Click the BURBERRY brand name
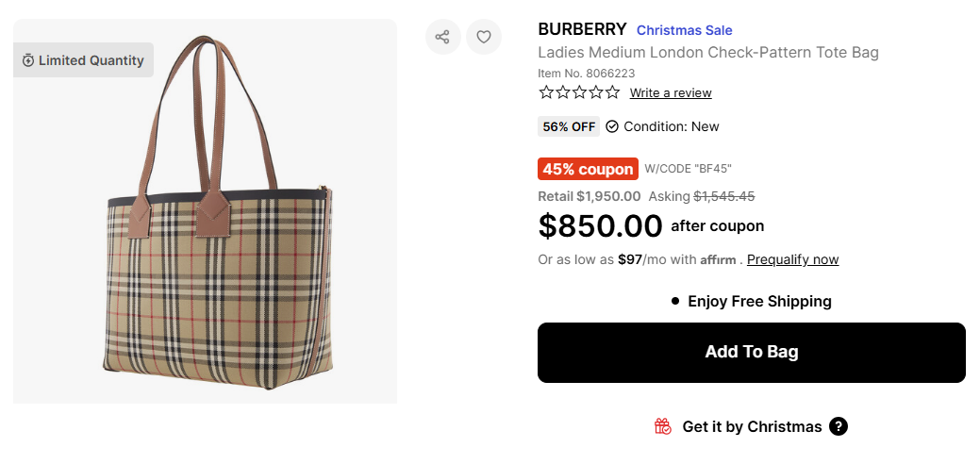The image size is (980, 464). (x=582, y=29)
